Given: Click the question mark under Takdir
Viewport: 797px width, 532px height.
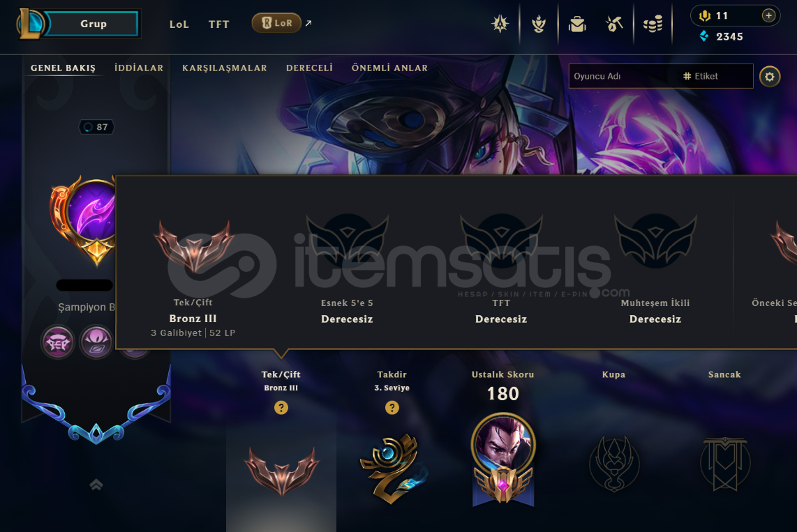Looking at the screenshot, I should 392,408.
